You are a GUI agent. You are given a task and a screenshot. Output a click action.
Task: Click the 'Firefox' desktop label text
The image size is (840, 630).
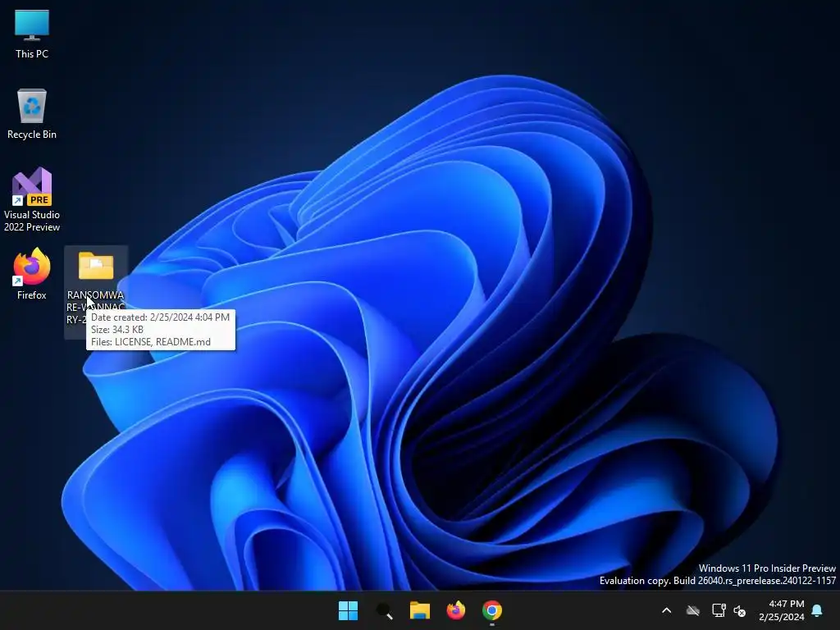[32, 295]
